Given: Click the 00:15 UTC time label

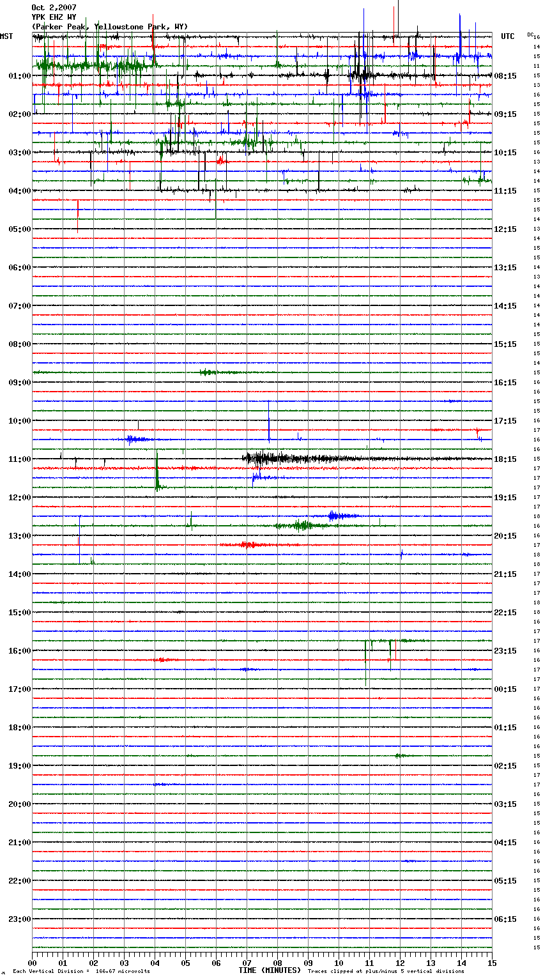Looking at the screenshot, I should (505, 689).
